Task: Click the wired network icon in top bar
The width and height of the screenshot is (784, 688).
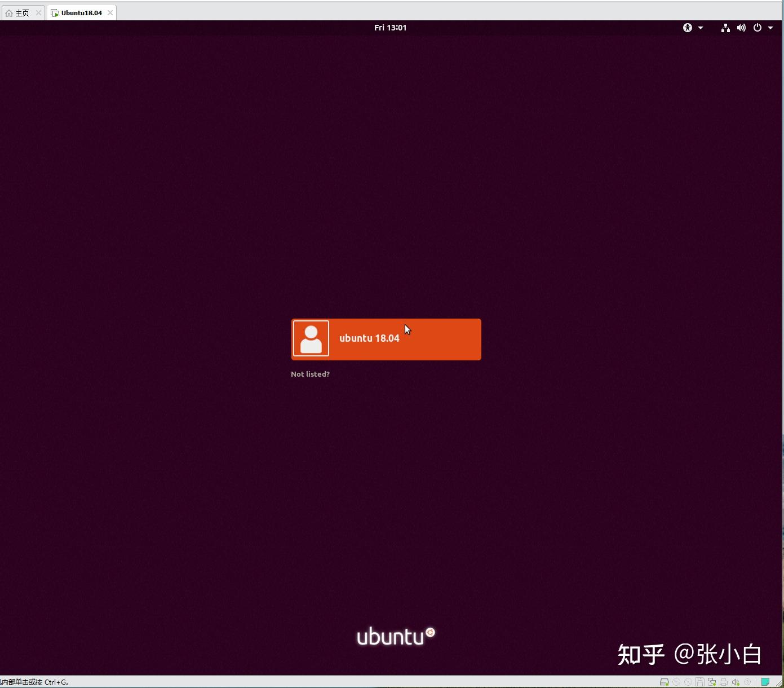Action: coord(725,28)
